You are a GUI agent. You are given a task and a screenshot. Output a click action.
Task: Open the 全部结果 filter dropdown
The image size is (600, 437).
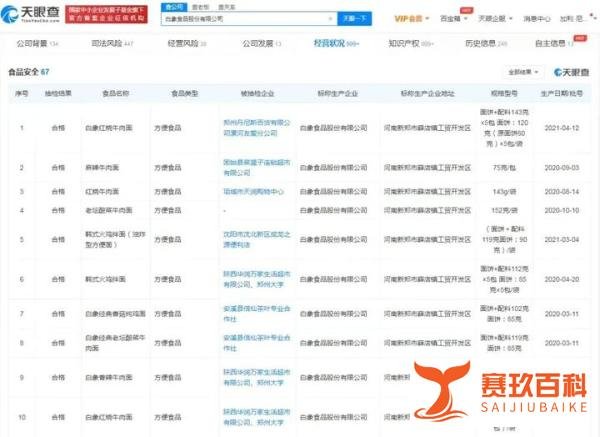click(x=523, y=72)
